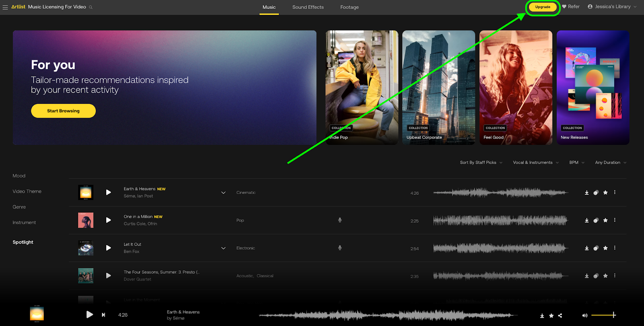Find similar songs to Let It Out
The width and height of the screenshot is (644, 326).
[596, 248]
